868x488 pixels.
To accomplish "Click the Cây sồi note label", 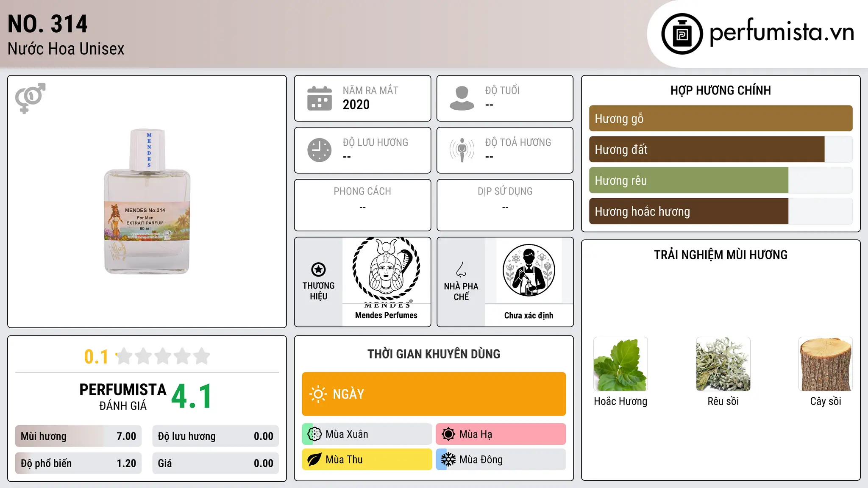I will click(x=826, y=401).
